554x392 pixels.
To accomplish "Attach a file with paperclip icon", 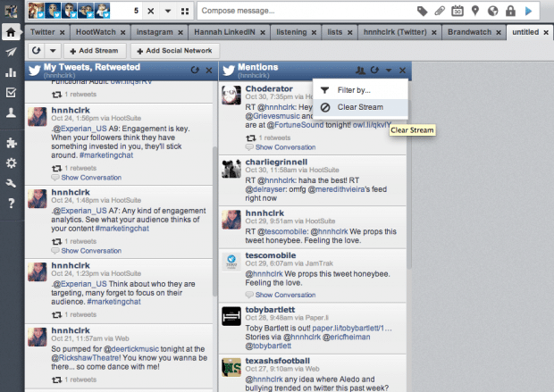I will 440,11.
